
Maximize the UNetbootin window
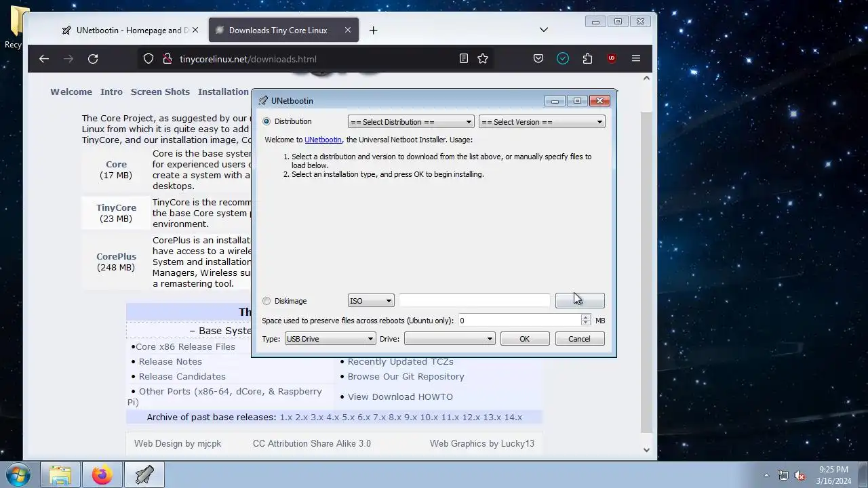click(x=577, y=101)
